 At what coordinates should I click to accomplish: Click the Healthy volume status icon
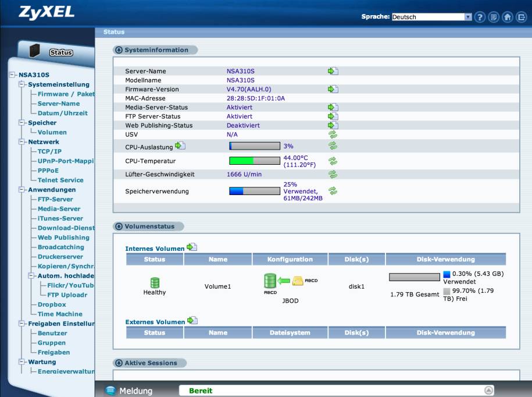point(155,282)
